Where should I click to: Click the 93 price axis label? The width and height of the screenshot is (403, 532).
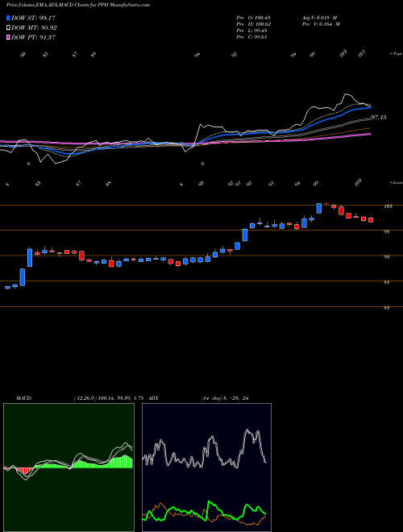(387, 257)
